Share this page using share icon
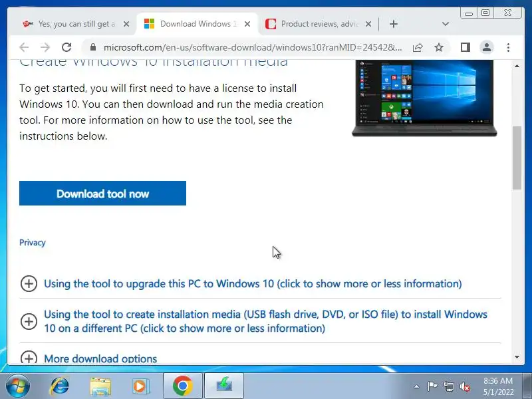 418,47
